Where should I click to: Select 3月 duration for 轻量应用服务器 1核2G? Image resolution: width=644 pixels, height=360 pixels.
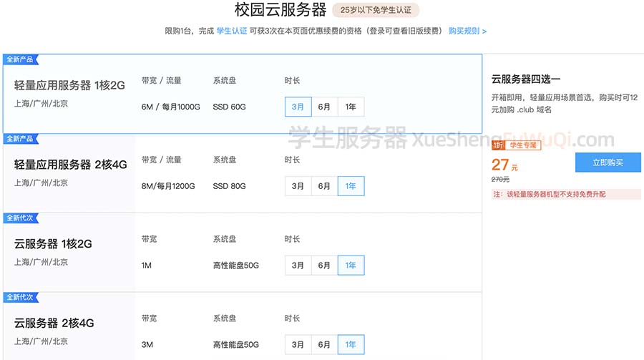tap(298, 107)
